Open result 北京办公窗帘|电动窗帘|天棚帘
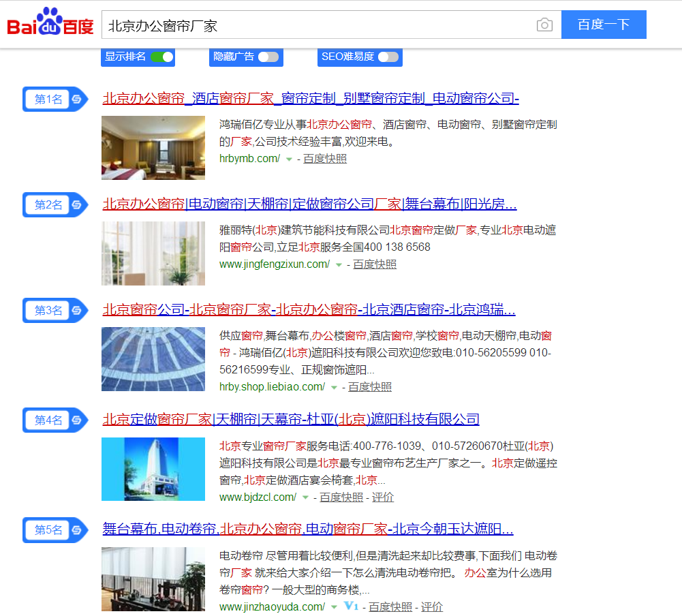Image resolution: width=682 pixels, height=616 pixels. pyautogui.click(x=310, y=204)
